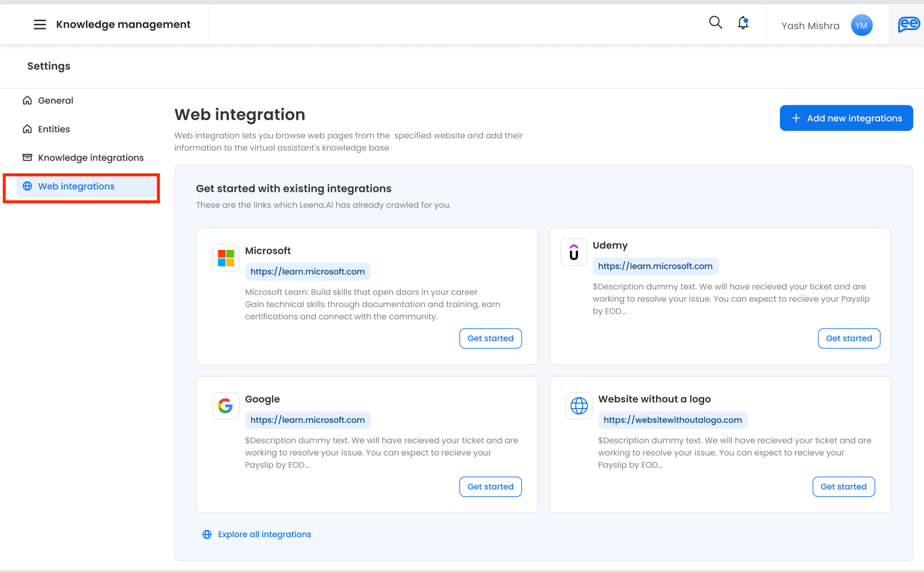Open the websitewithoutalogo.com URL link

point(672,420)
